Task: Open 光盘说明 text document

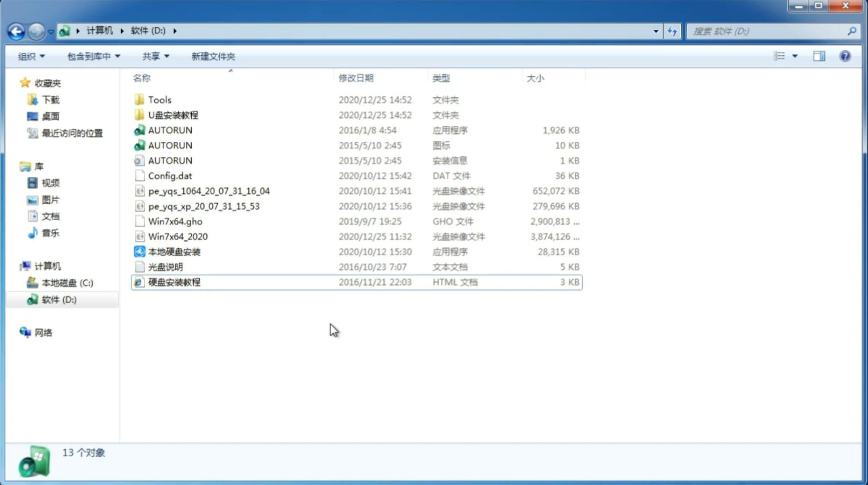Action: coord(165,266)
